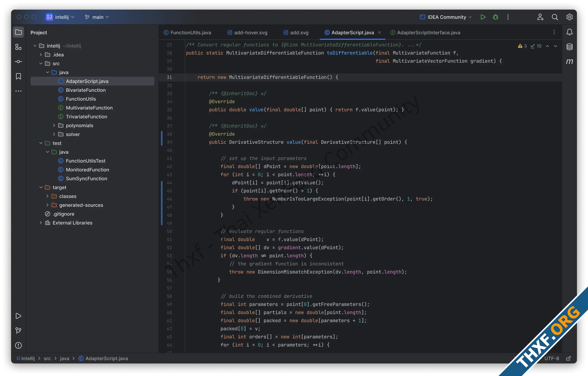Viewport: 588px width, 376px height.
Task: Toggle the Project tool window folder icon
Action: click(x=18, y=32)
